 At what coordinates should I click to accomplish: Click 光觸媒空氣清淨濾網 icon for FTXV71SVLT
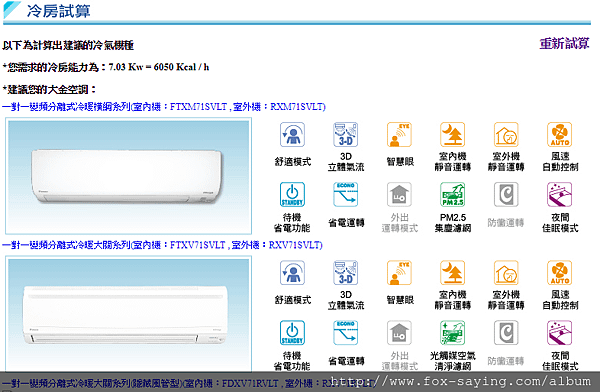(453, 333)
